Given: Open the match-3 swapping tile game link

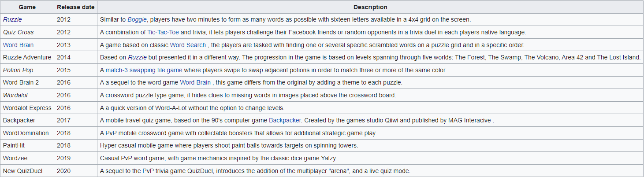Looking at the screenshot, I should click(x=144, y=70).
